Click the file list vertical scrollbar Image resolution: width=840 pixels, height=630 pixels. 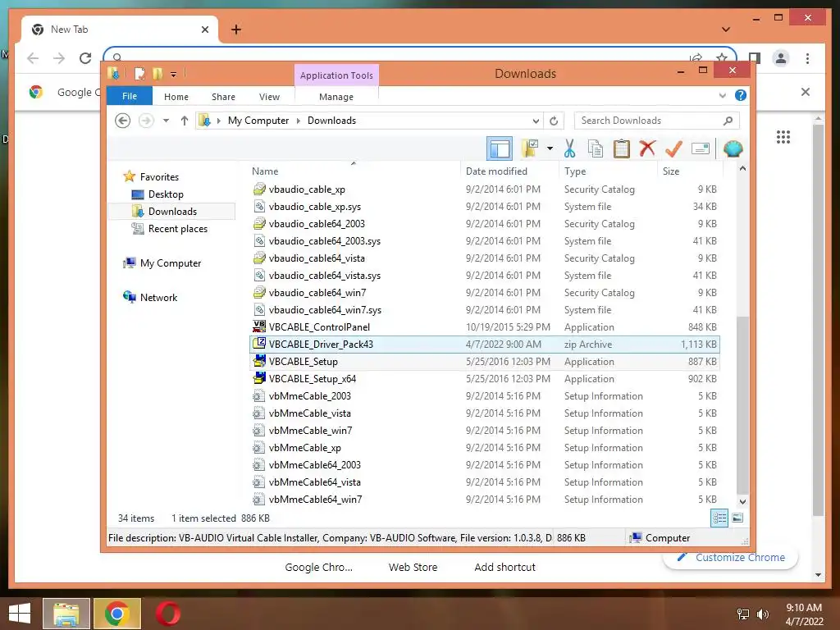[742, 406]
